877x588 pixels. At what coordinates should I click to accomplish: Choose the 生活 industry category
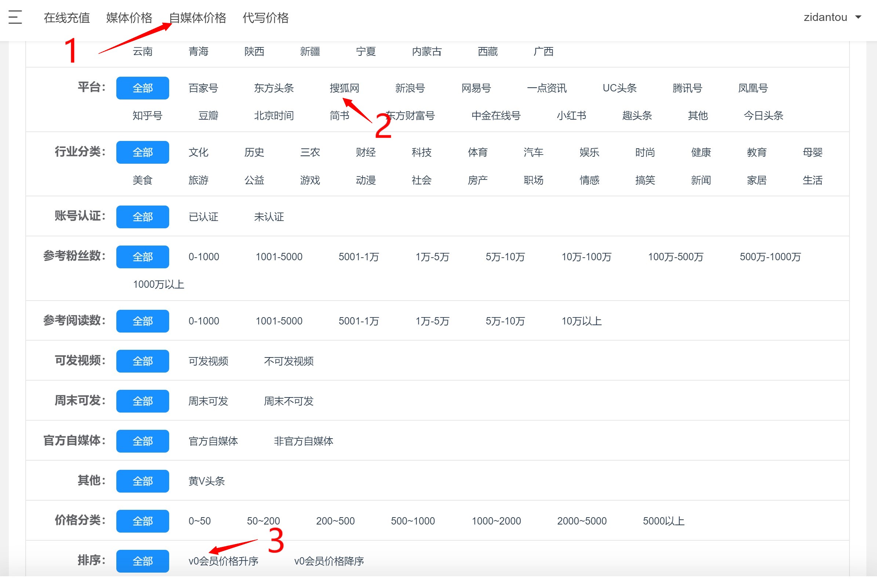[x=812, y=180]
